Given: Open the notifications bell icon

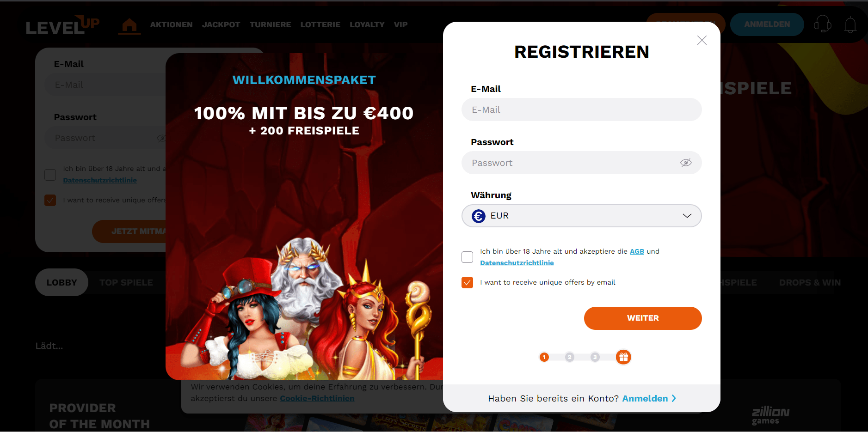Looking at the screenshot, I should coord(850,24).
